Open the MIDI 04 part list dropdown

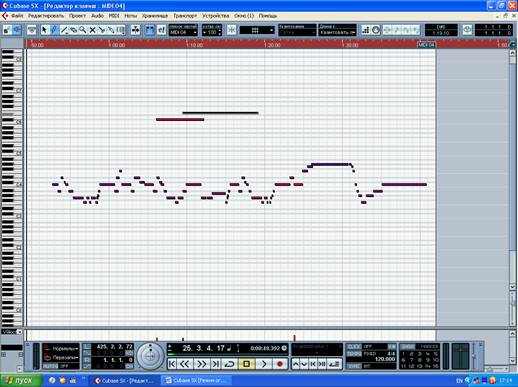click(x=183, y=32)
